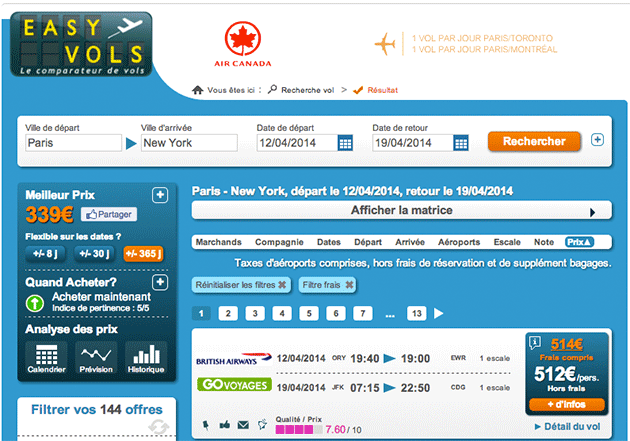The height and width of the screenshot is (441, 630).
Task: Open the 514€ price link
Action: tap(567, 344)
